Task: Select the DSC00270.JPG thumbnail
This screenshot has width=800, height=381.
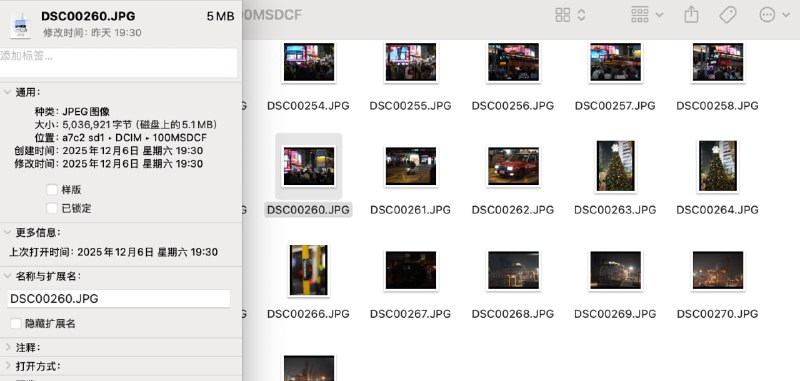Action: [717, 270]
